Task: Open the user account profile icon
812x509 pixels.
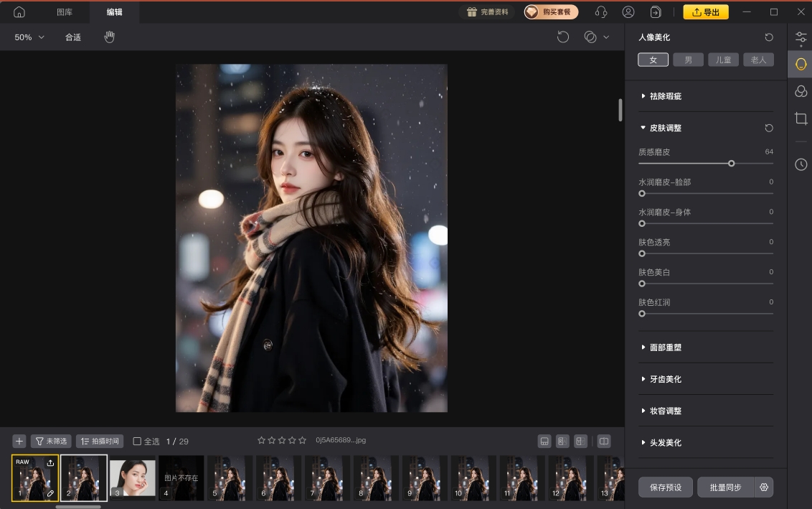Action: (628, 12)
